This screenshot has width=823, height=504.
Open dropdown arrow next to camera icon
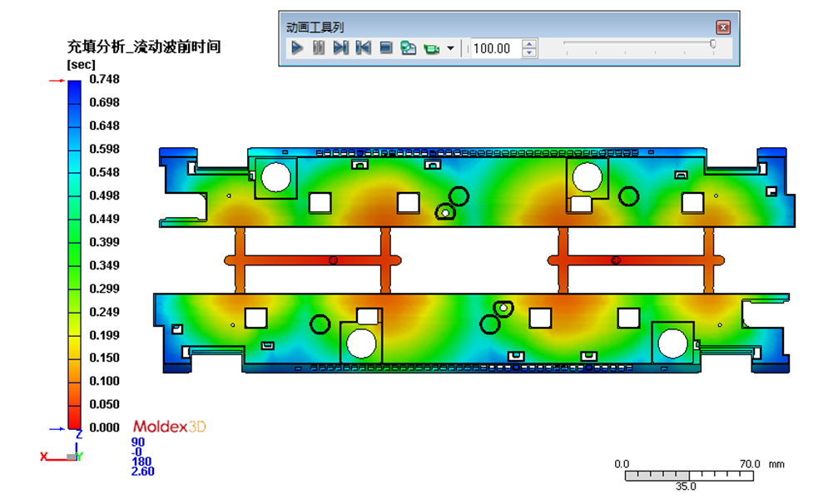(x=451, y=48)
